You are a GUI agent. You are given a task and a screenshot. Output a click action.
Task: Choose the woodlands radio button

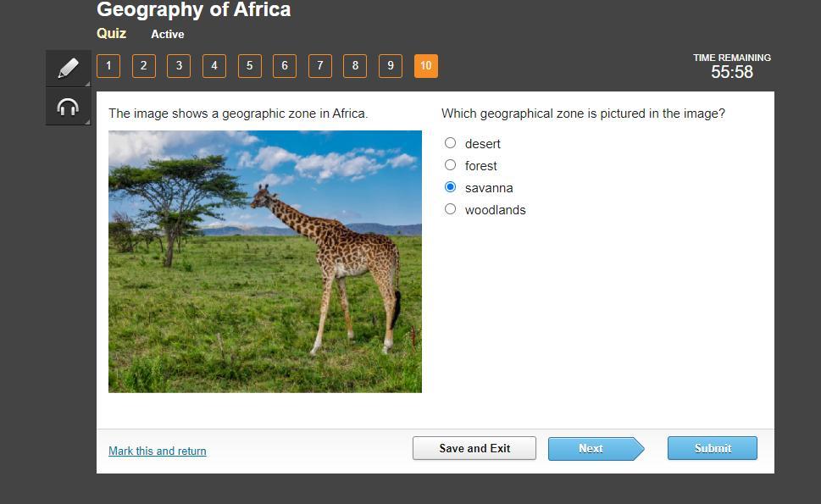[x=451, y=209]
